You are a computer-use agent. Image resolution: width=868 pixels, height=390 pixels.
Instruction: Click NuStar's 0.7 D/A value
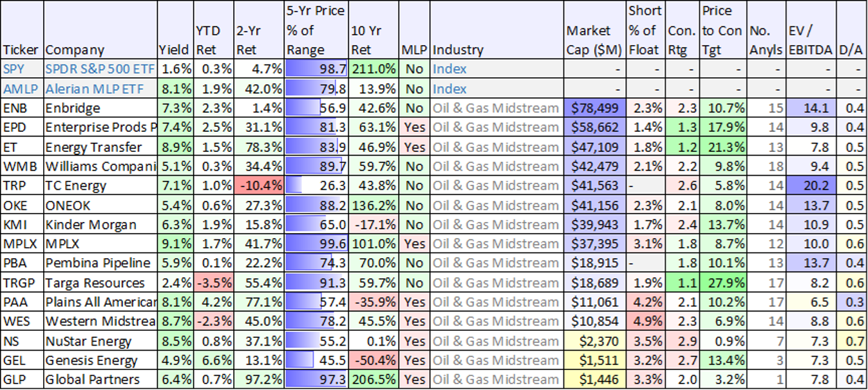pyautogui.click(x=851, y=341)
